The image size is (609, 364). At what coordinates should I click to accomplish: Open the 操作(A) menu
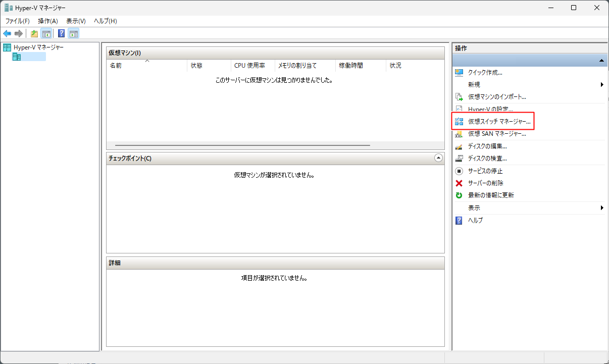coord(48,21)
